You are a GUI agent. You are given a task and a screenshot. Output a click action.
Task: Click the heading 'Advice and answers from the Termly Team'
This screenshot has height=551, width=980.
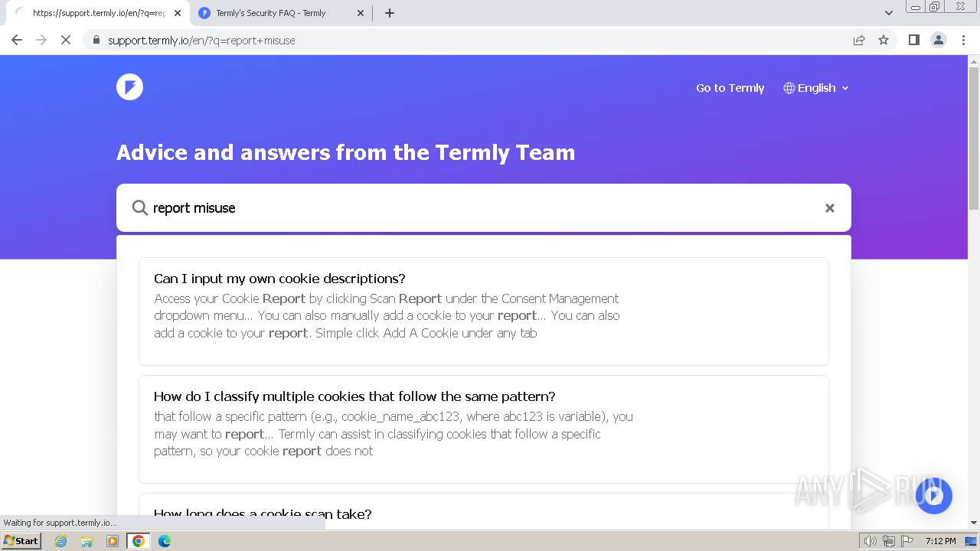(345, 152)
